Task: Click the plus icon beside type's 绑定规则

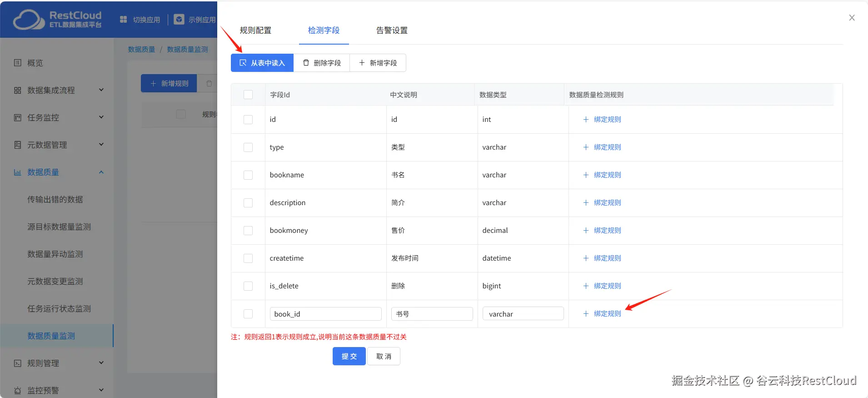Action: pos(586,147)
